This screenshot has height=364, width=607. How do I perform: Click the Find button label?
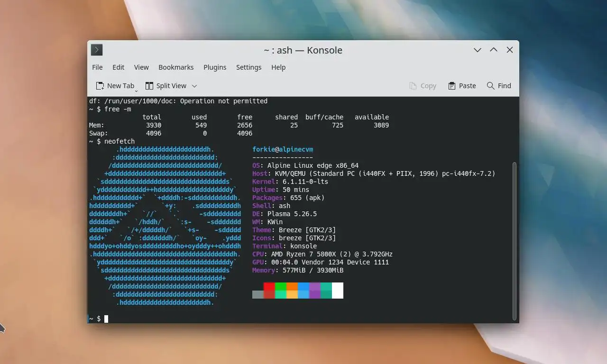click(x=504, y=86)
